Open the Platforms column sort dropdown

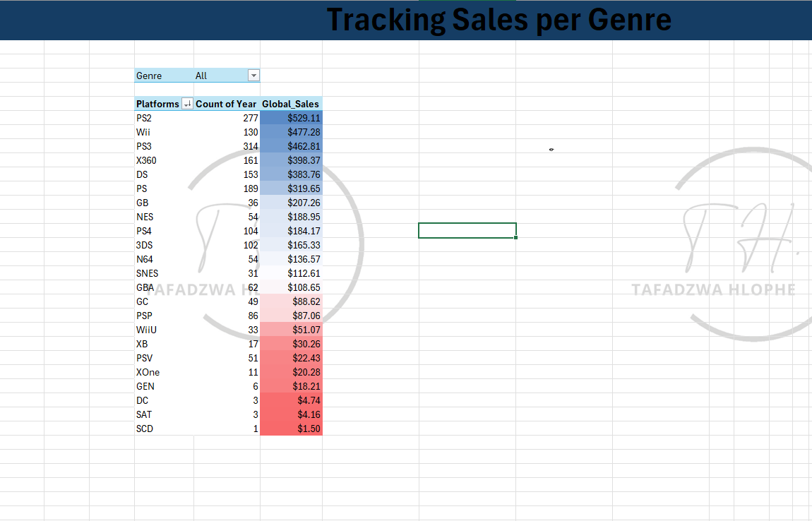(187, 104)
